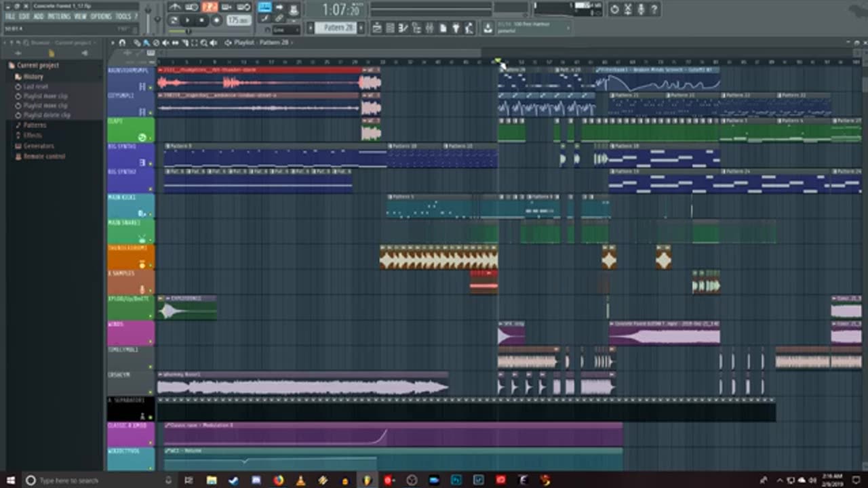The height and width of the screenshot is (488, 868).
Task: Click the Windows Start button
Action: coord(10,481)
